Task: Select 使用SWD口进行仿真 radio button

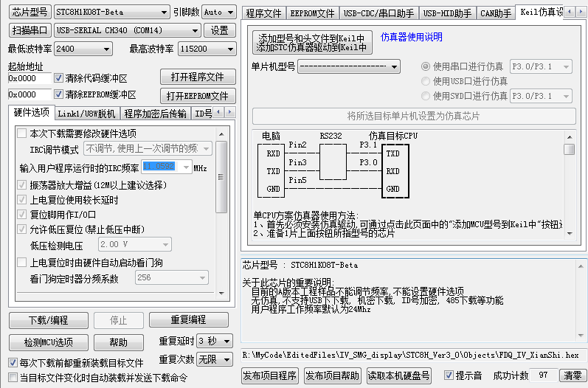Action: pyautogui.click(x=425, y=96)
